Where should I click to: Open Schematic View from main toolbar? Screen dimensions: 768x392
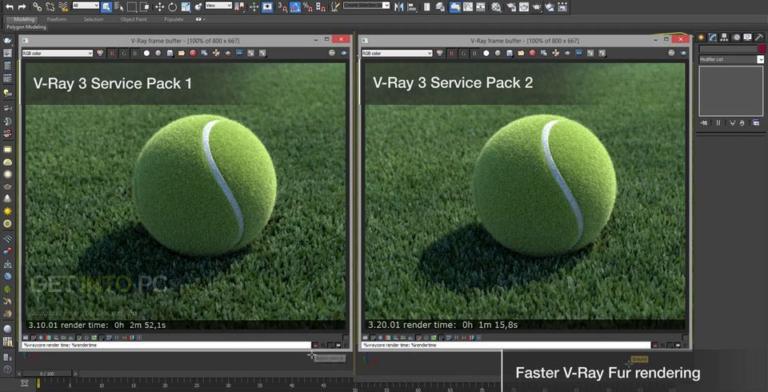480,7
